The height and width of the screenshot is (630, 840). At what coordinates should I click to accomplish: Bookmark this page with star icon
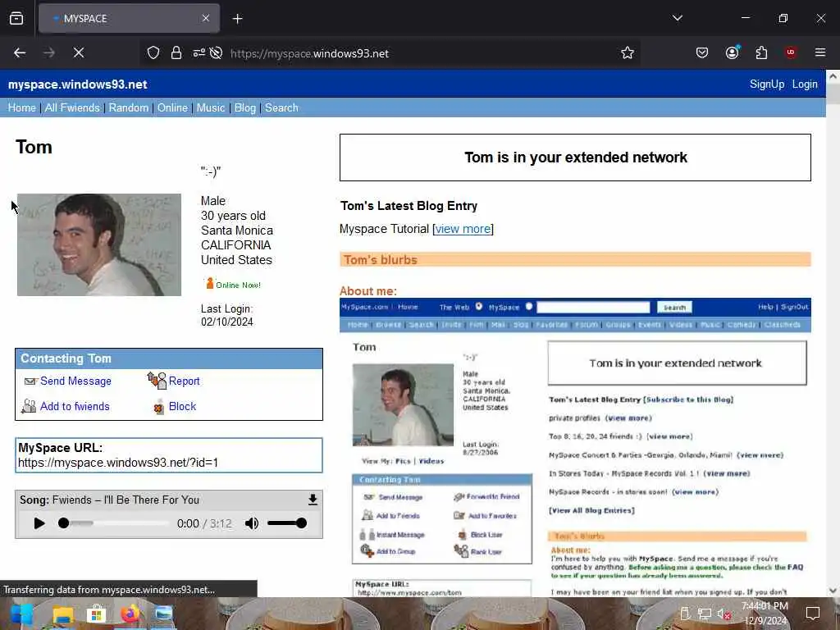click(628, 52)
